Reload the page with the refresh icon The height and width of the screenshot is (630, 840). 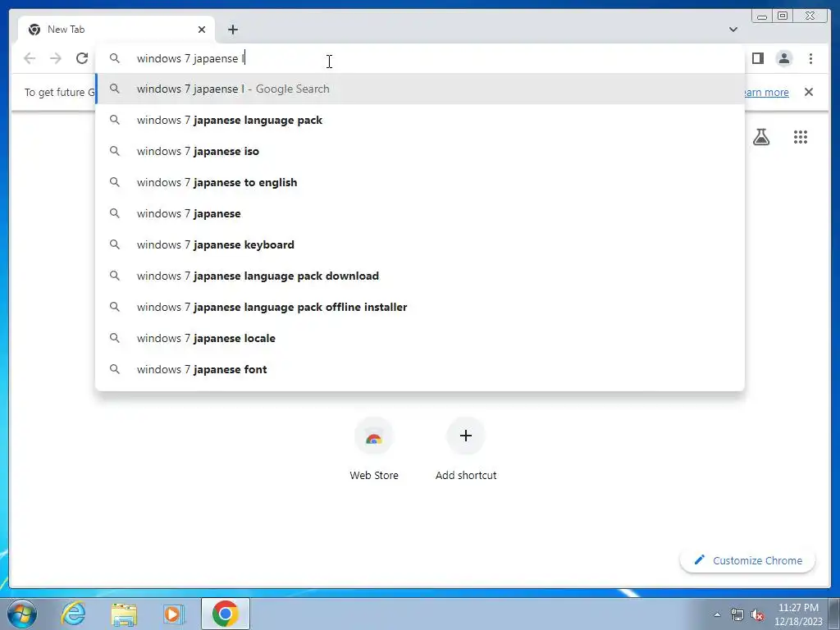click(82, 58)
